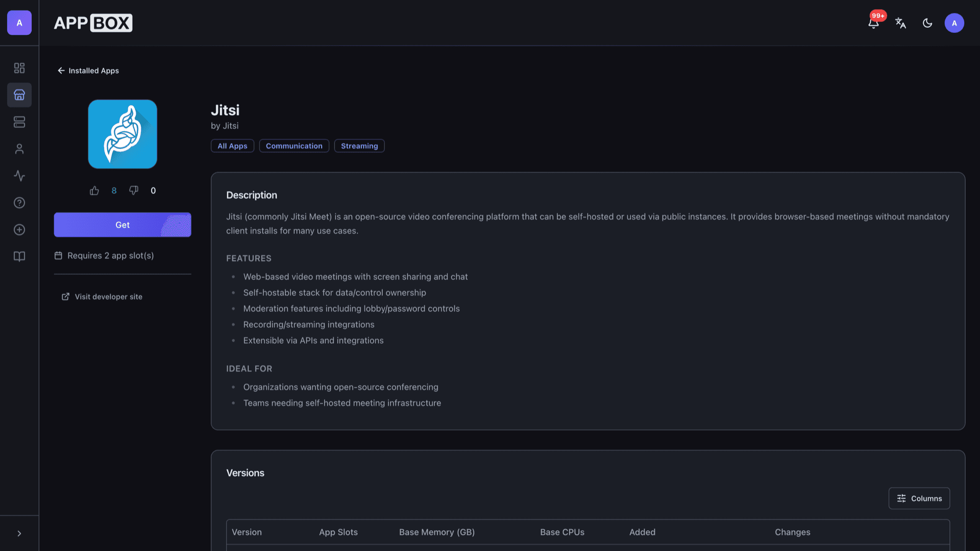Click 'Self-hostable stack for data/control ownership' bullet
The width and height of the screenshot is (980, 551).
point(335,293)
